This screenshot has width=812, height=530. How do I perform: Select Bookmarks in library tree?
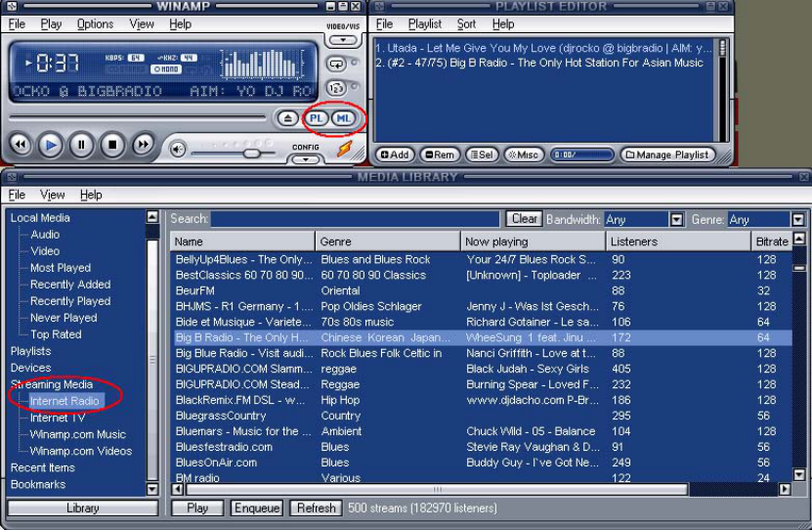tap(38, 484)
